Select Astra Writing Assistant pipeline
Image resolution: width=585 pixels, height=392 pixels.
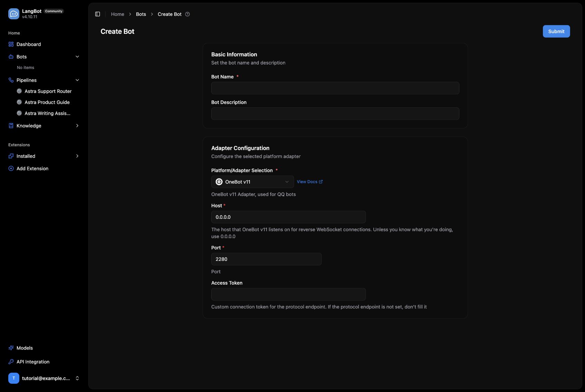pyautogui.click(x=48, y=113)
